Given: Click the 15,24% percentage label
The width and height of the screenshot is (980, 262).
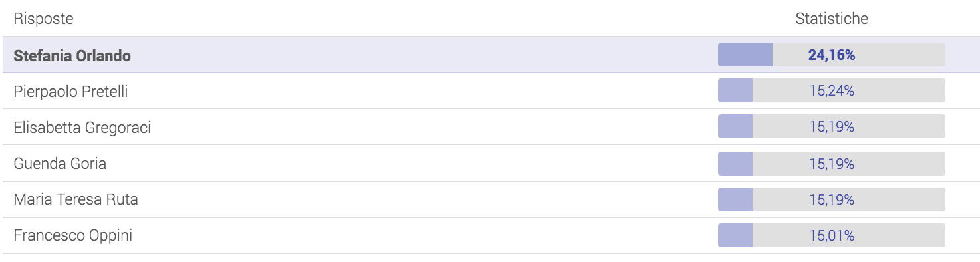Looking at the screenshot, I should (832, 91).
